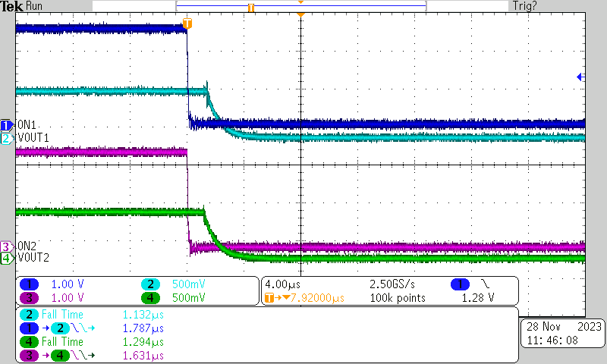Click the channel 2 VOUT1 ground marker

[x=7, y=138]
